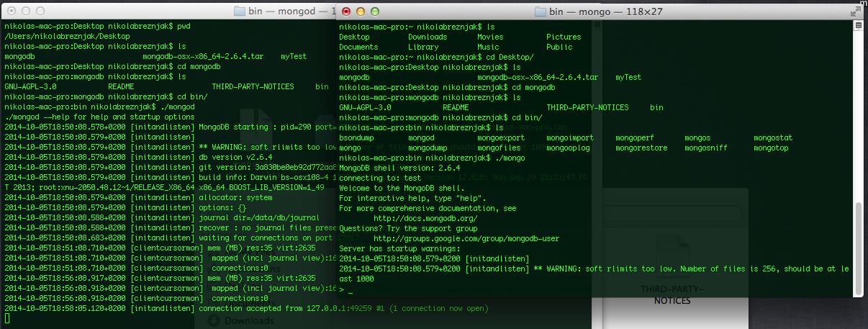Click 'mongoimport' in the mongo window listing
868x329 pixels.
(570, 138)
